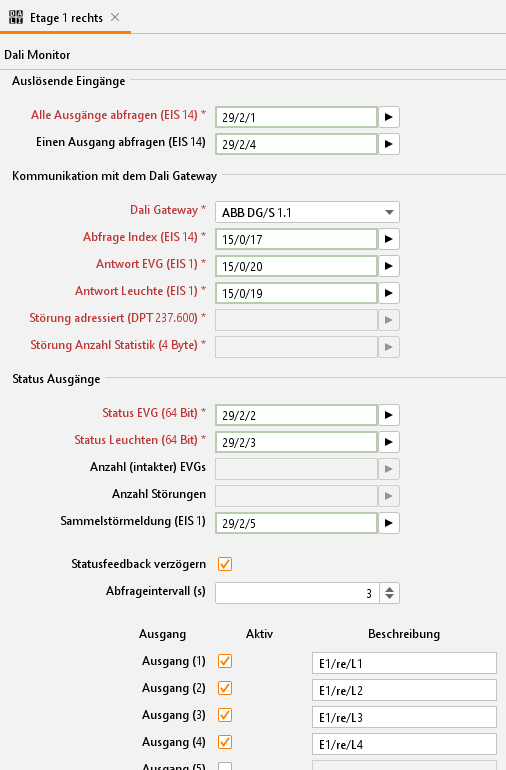The image size is (506, 770).
Task: Open the Dali Gateway dropdown
Action: pyautogui.click(x=307, y=212)
